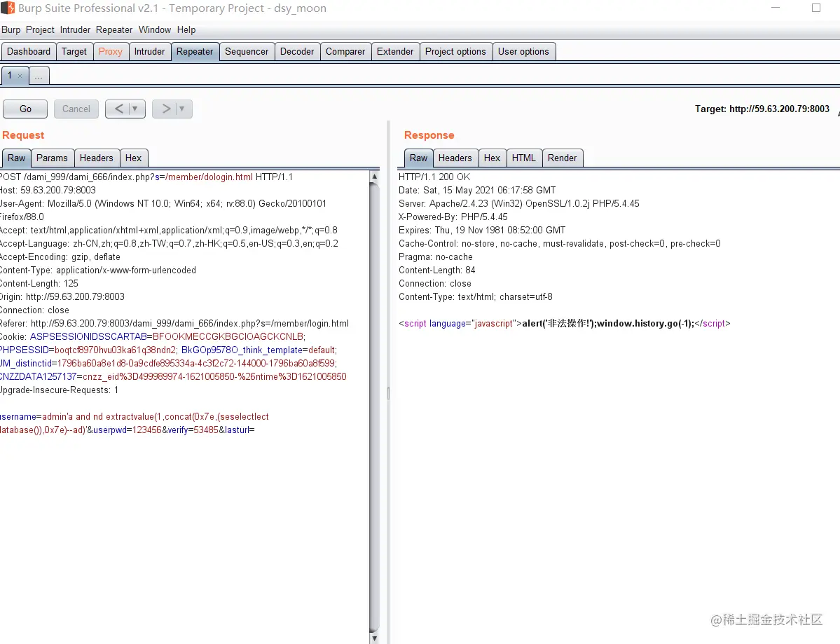Click the Target: http://59.63.200.79:8003 label
840x644 pixels.
(762, 109)
